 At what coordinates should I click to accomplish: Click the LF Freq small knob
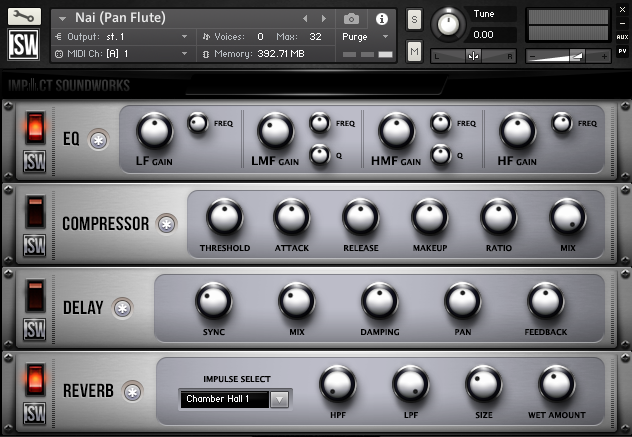198,123
